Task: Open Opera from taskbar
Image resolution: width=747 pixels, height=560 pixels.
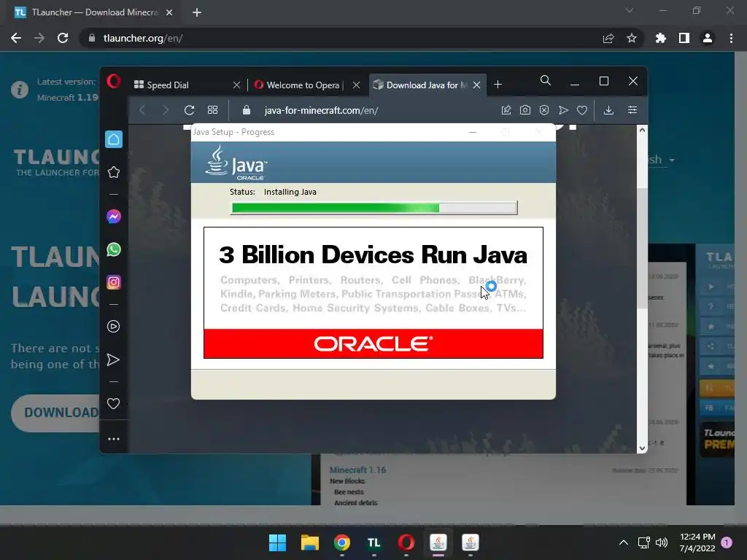Action: coord(406,542)
